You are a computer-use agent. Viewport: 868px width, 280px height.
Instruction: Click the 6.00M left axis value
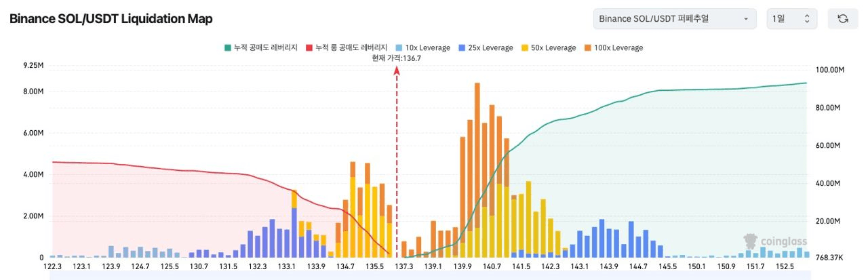(33, 134)
